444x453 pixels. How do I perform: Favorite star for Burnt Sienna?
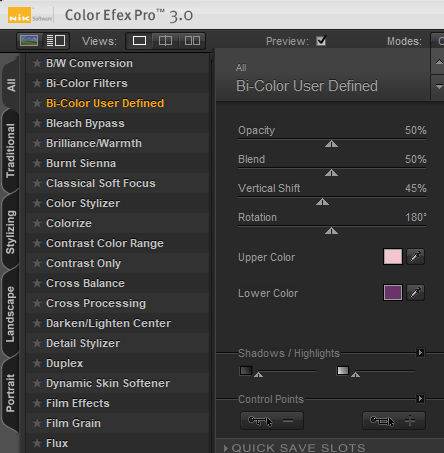pos(37,163)
